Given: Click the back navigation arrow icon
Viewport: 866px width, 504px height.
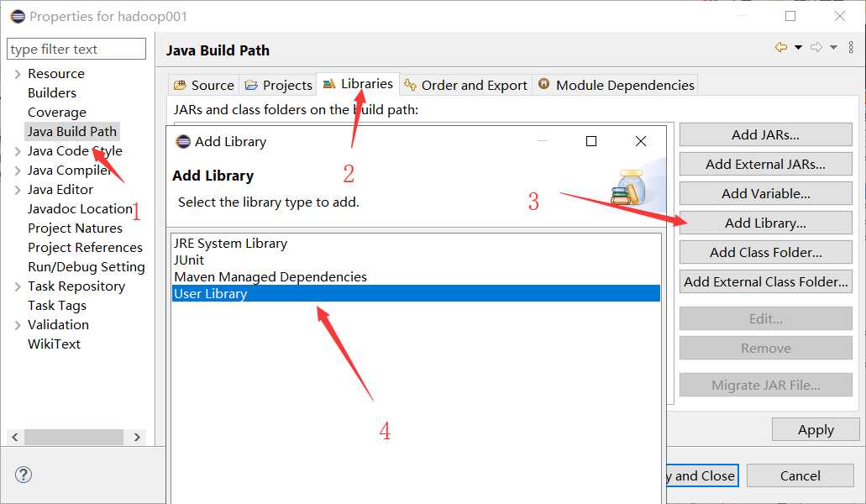Looking at the screenshot, I should (781, 48).
